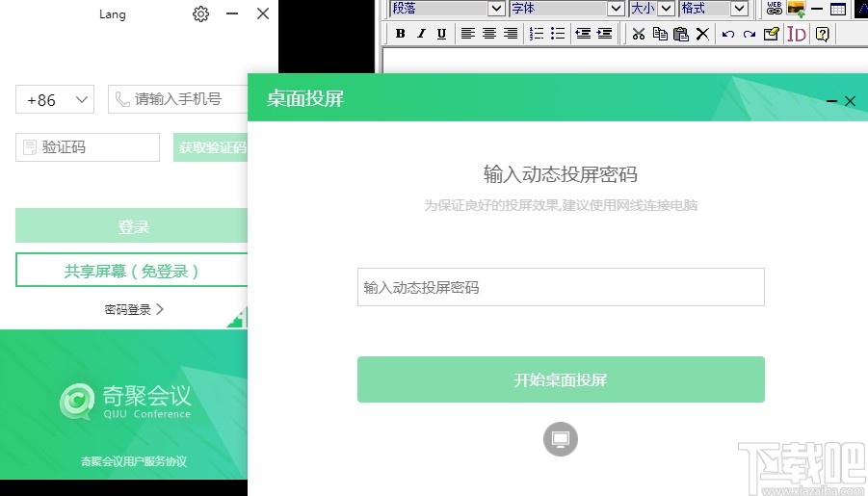This screenshot has height=496, width=868.
Task: Click the paste clipboard icon
Action: point(681,34)
